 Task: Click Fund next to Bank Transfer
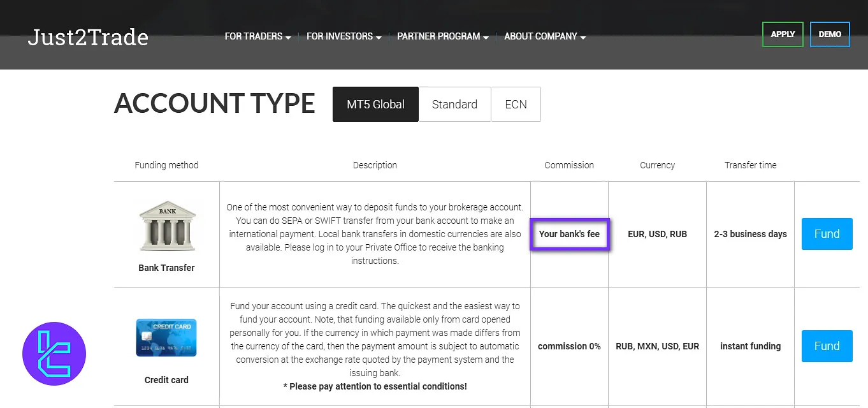[x=827, y=234]
